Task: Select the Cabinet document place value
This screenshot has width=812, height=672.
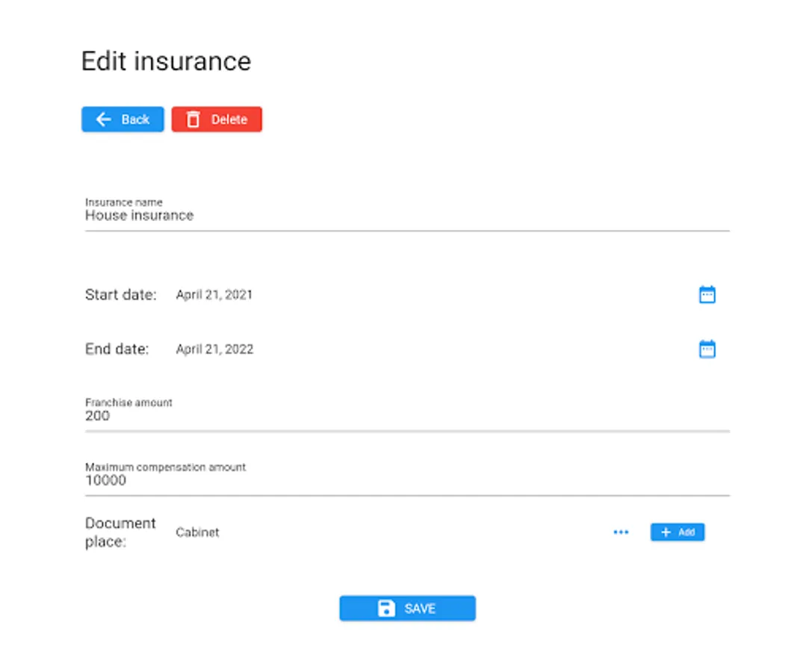Action: [197, 532]
